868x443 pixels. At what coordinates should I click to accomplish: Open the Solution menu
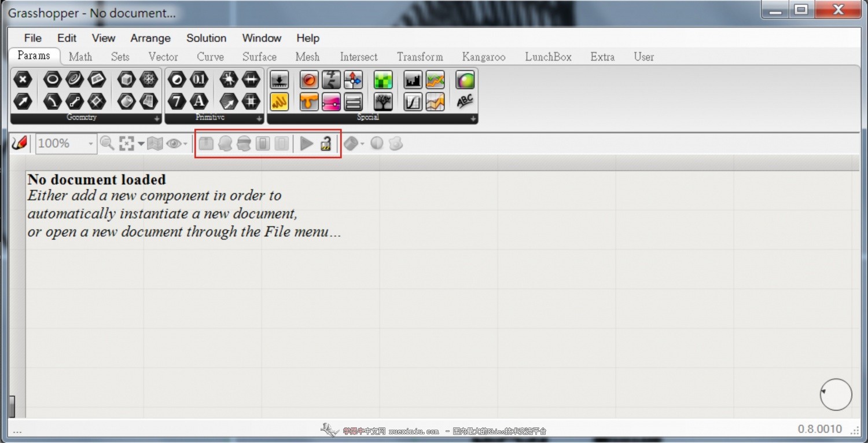[206, 38]
